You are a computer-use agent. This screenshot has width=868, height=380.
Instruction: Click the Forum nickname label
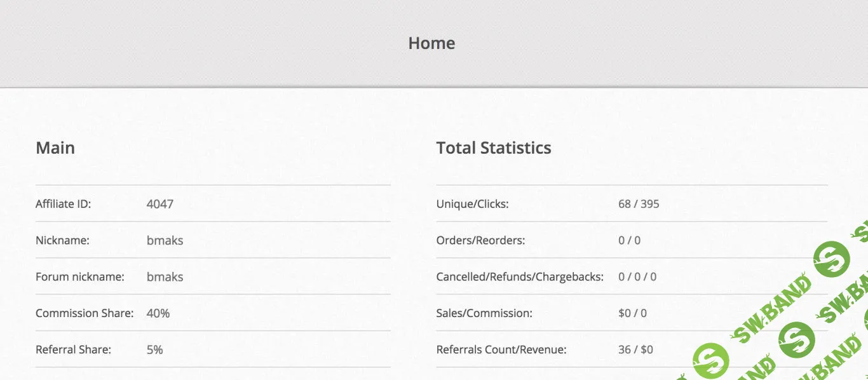click(79, 277)
